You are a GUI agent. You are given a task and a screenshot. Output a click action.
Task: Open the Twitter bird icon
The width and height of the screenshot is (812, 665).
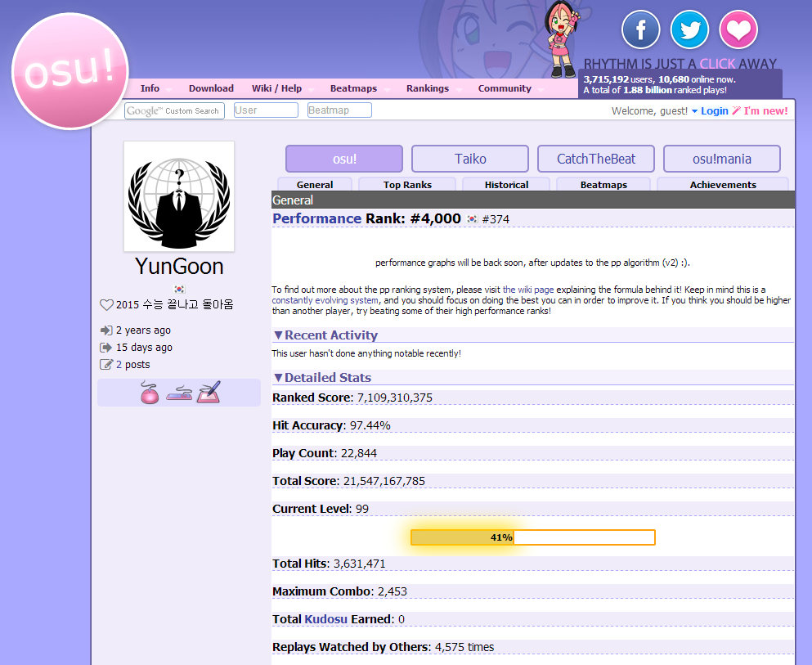[690, 29]
